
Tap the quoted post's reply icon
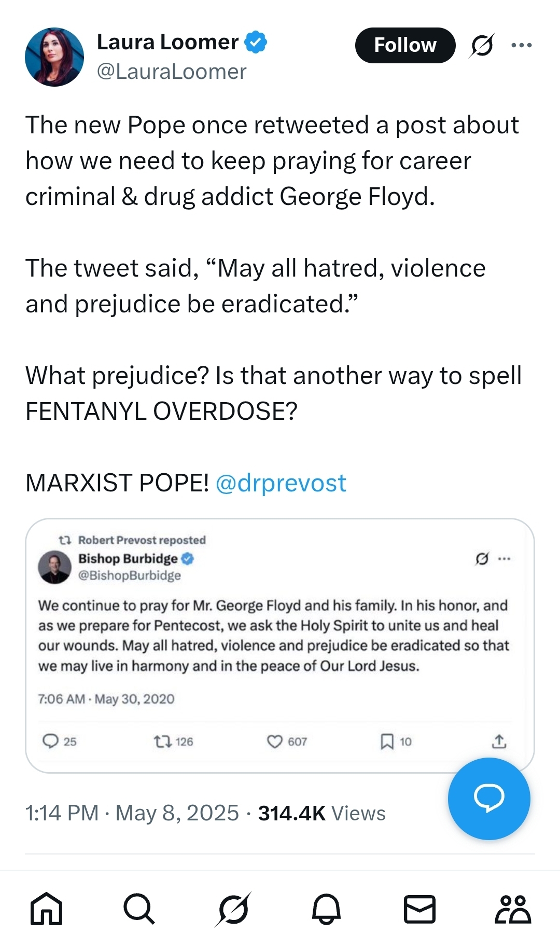50,741
